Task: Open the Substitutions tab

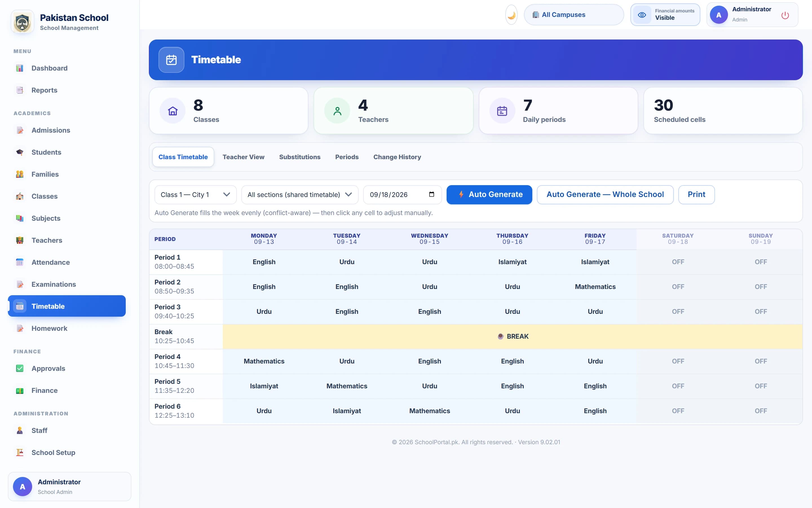Action: 300,157
